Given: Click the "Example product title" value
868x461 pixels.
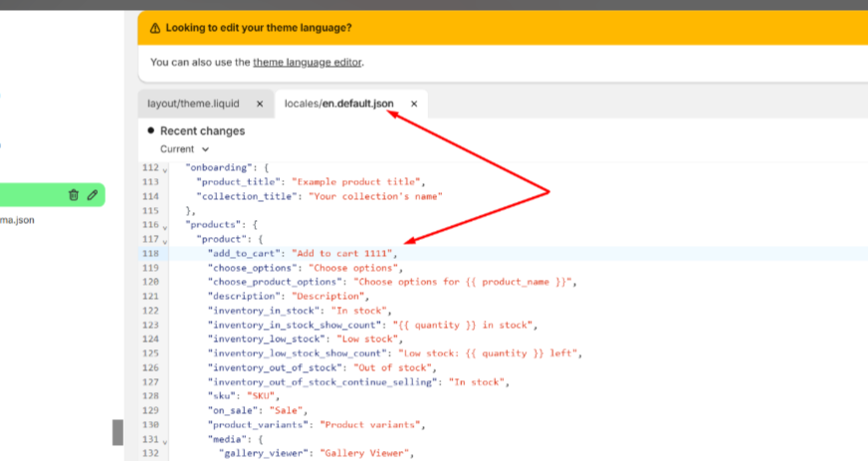Looking at the screenshot, I should pos(356,182).
